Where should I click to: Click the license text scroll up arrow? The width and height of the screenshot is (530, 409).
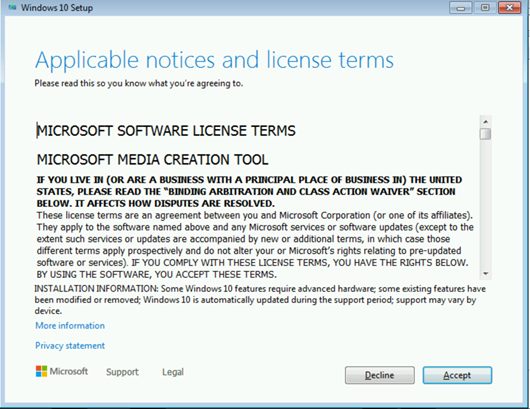486,122
